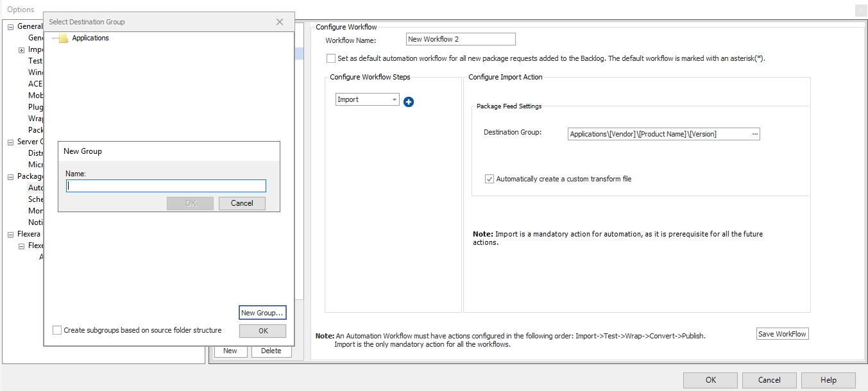Click the New Group... button
This screenshot has height=391, width=868.
point(262,313)
